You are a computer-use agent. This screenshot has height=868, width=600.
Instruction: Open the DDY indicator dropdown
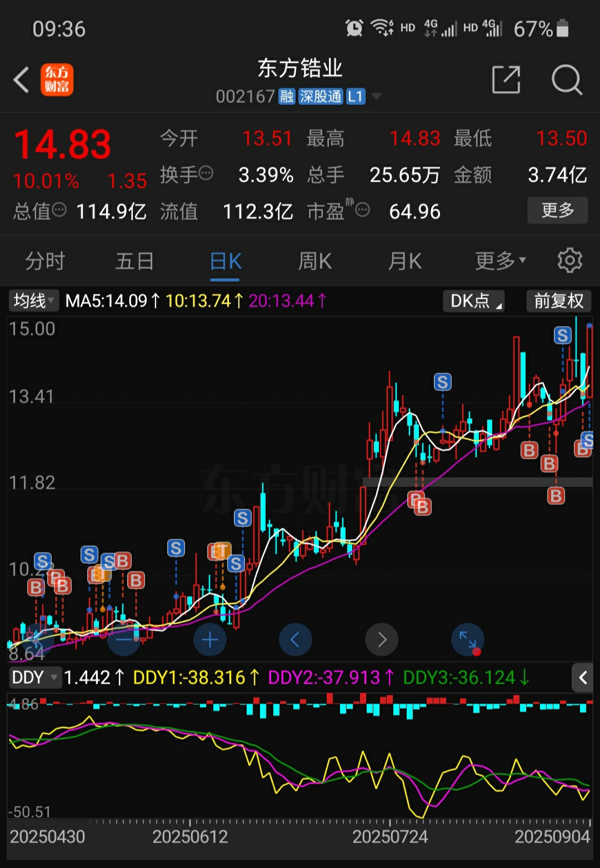[x=34, y=678]
